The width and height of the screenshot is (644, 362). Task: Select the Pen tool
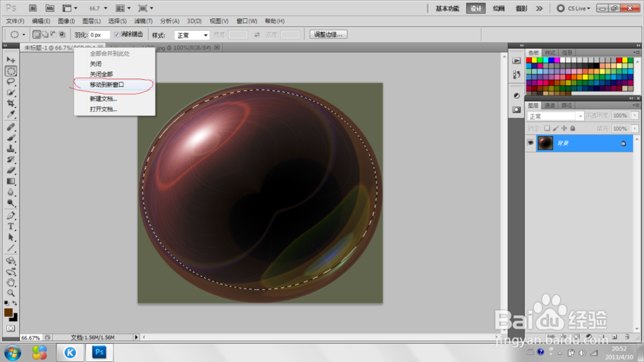[x=11, y=216]
